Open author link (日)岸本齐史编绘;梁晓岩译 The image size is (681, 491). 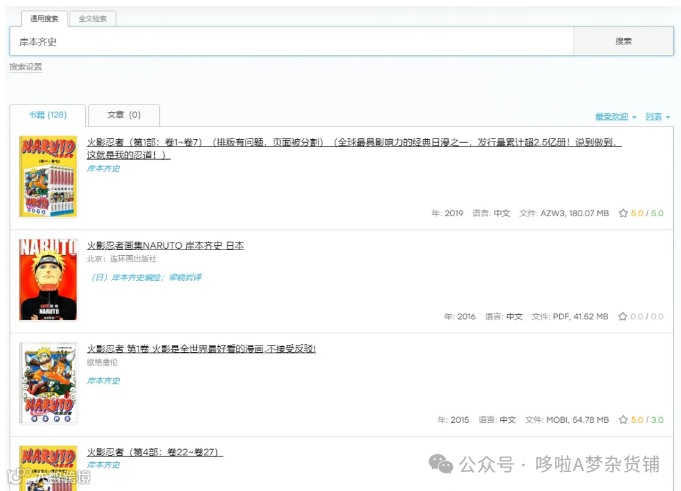coord(146,277)
